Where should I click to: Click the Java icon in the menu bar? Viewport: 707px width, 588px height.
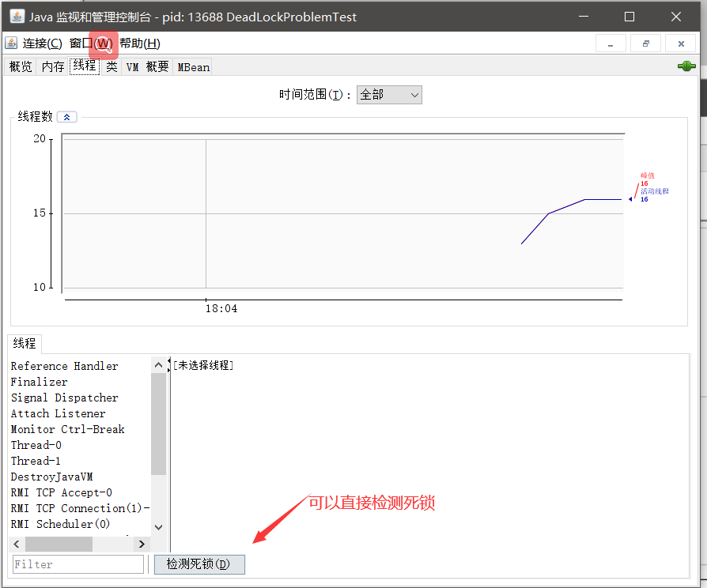11,43
